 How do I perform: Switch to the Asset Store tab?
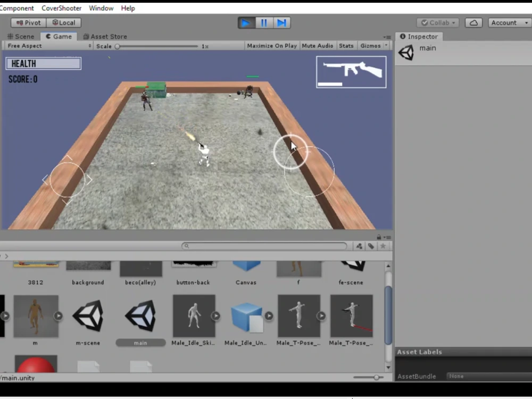click(105, 36)
